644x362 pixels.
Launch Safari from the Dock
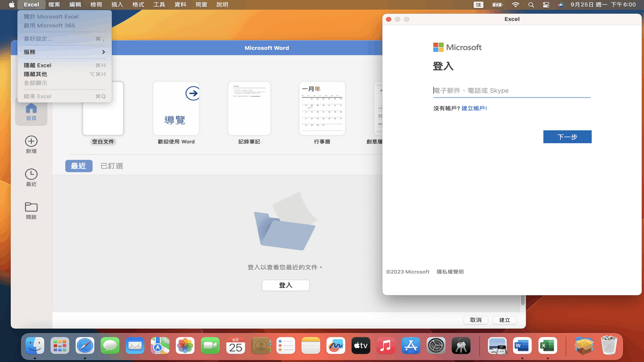[85, 346]
